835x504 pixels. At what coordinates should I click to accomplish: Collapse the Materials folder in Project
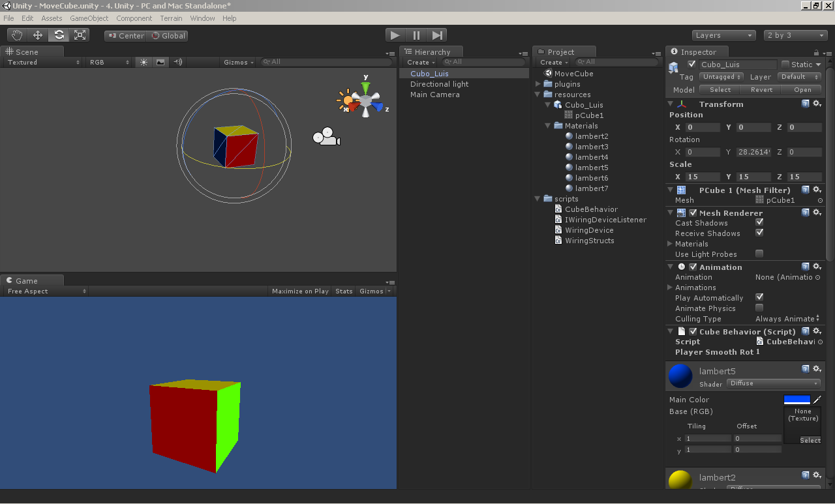[x=548, y=126]
